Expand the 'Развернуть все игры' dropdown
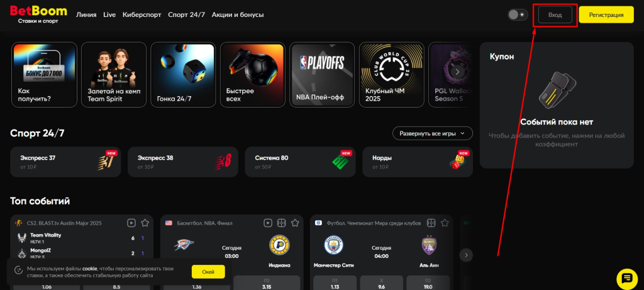The height and width of the screenshot is (290, 644). click(433, 133)
